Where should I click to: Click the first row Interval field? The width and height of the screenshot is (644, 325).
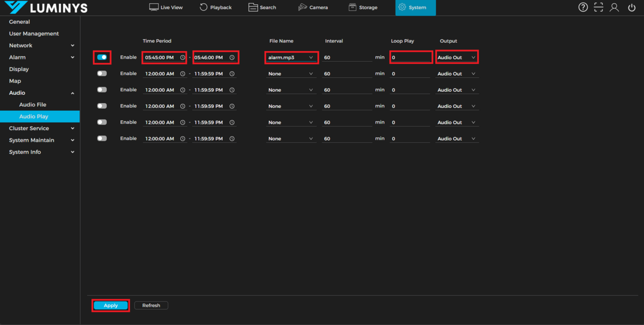click(346, 57)
